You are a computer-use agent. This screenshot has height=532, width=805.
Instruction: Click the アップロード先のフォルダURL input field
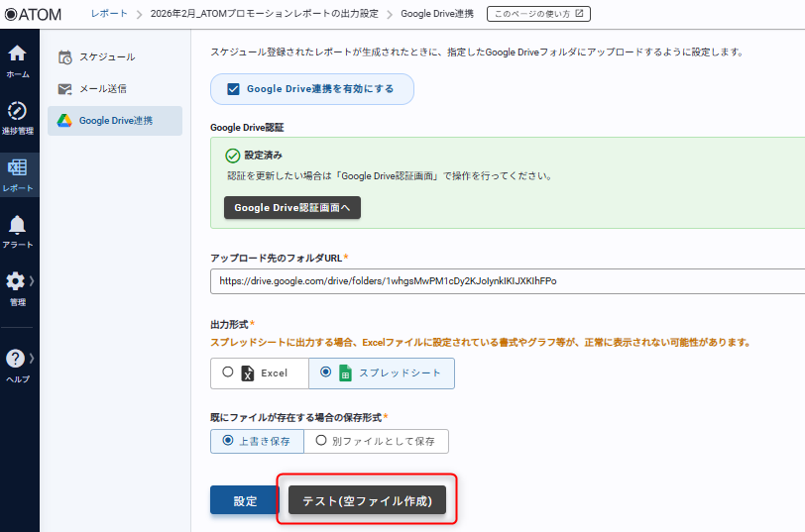508,281
